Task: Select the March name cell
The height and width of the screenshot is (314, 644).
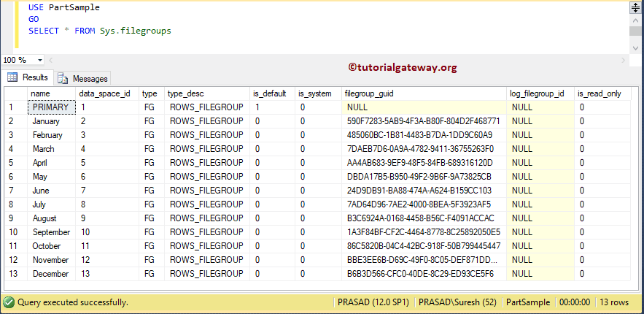Action: coord(51,149)
